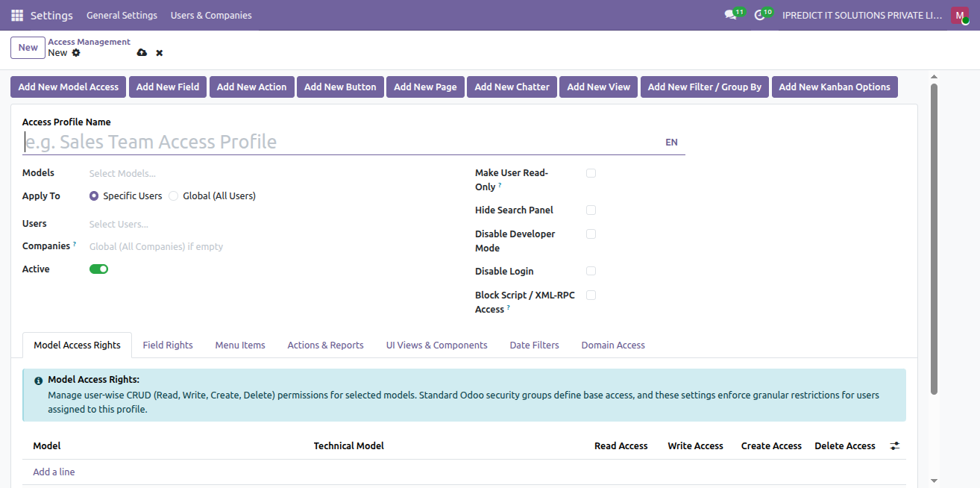Screen dimensions: 980x488
Task: Check Make User Read-Only checkbox
Action: (x=591, y=173)
